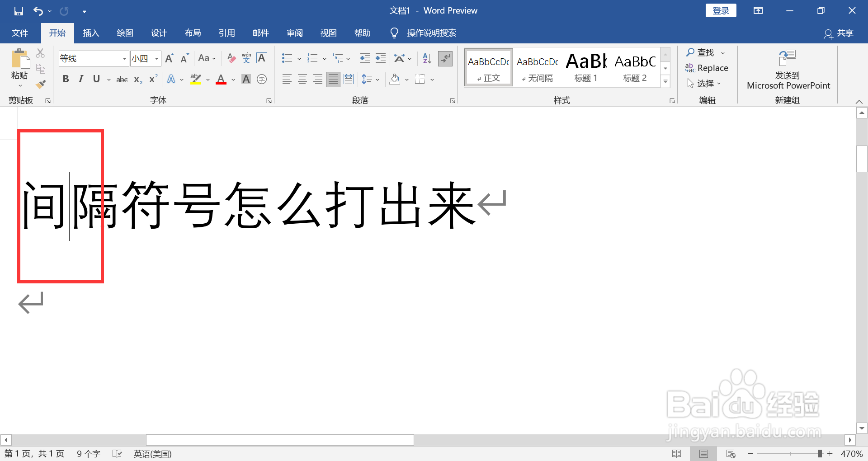This screenshot has height=461, width=868.
Task: Open the line spacing dropdown
Action: [x=370, y=79]
